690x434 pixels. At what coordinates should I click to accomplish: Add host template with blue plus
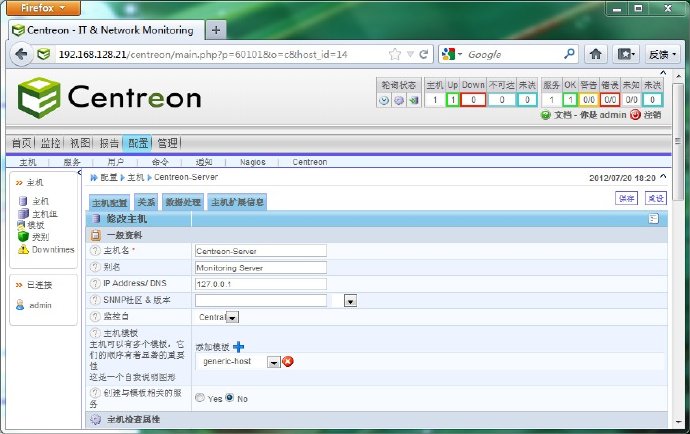(239, 347)
